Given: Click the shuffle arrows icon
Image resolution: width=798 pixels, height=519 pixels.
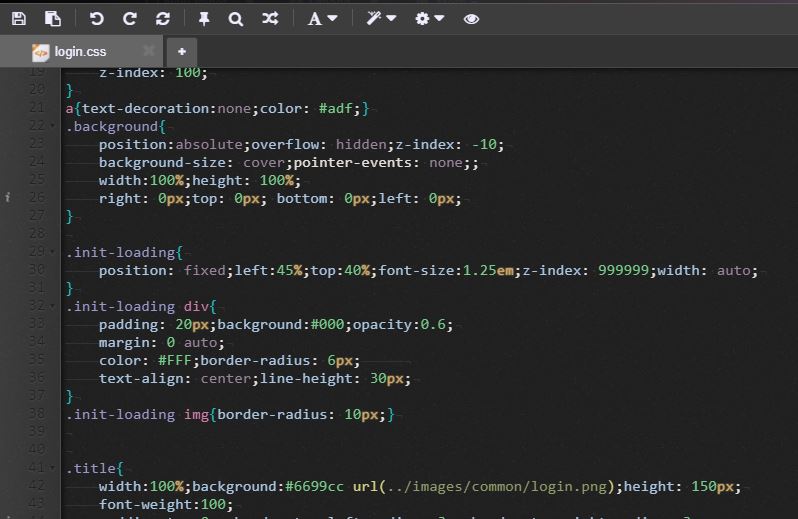Looking at the screenshot, I should pos(270,18).
